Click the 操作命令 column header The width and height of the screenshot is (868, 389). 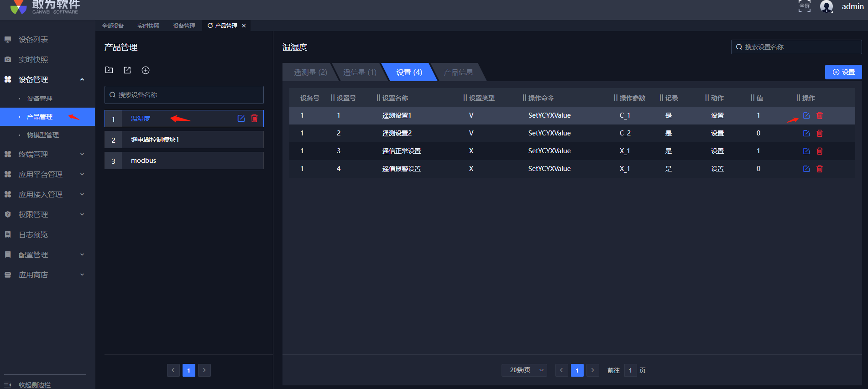coord(541,98)
